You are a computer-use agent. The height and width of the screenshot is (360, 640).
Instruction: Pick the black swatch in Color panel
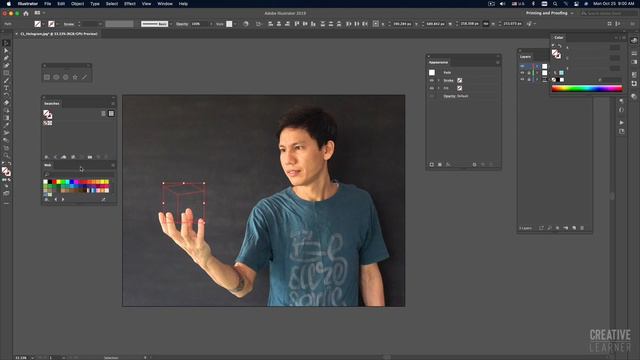[x=558, y=80]
